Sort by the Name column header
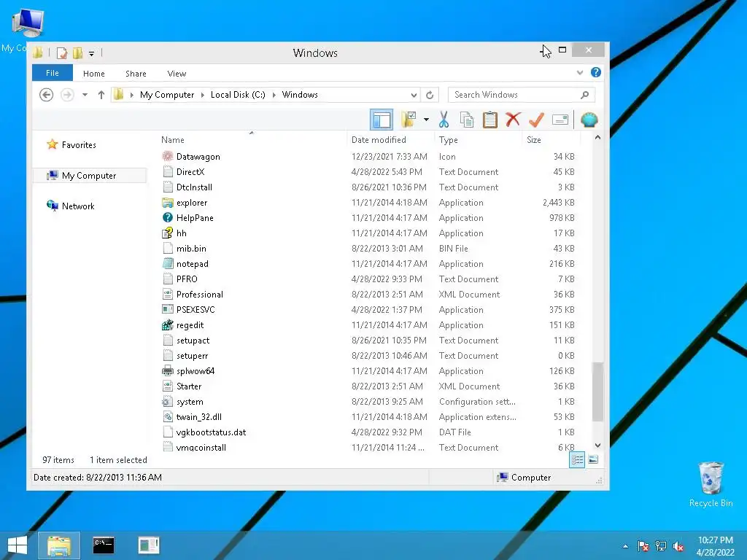 (x=172, y=140)
